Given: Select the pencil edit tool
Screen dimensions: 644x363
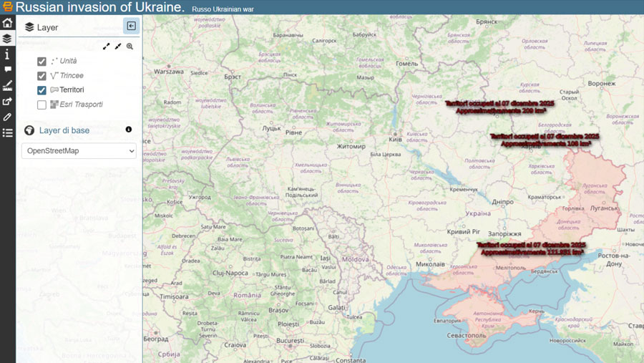Looking at the screenshot, I should click(x=7, y=117).
